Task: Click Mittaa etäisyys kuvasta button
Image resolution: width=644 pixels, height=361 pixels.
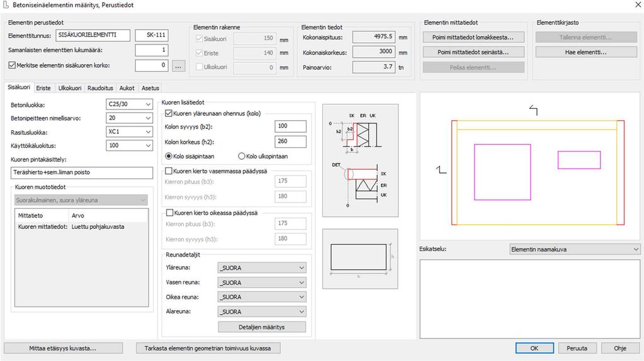Action: (x=63, y=348)
